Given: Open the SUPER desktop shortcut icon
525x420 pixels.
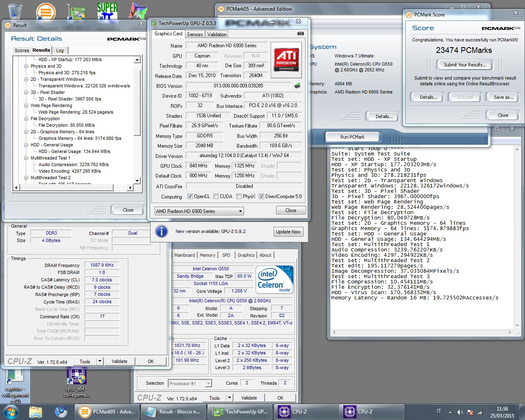Looking at the screenshot, I should coord(107,11).
